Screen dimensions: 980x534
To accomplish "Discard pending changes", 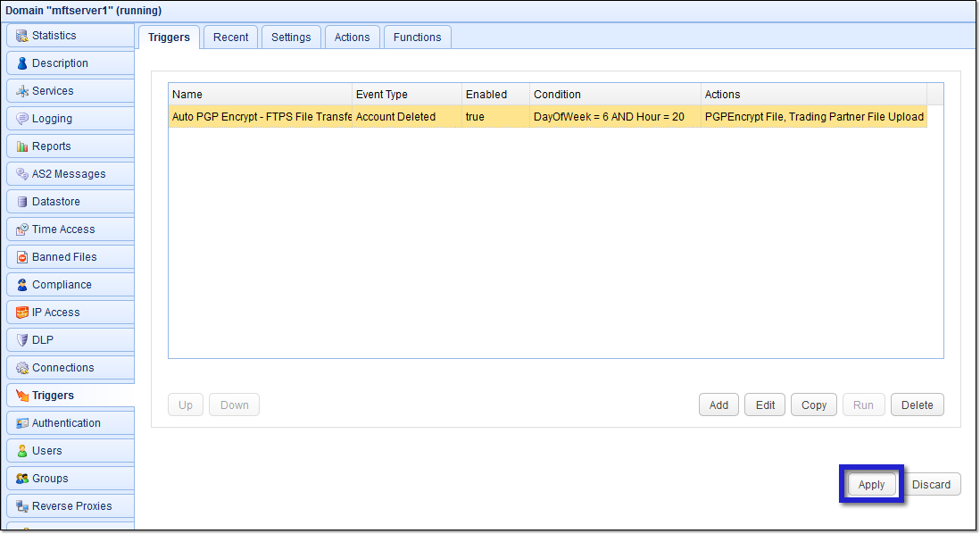I will [x=932, y=483].
